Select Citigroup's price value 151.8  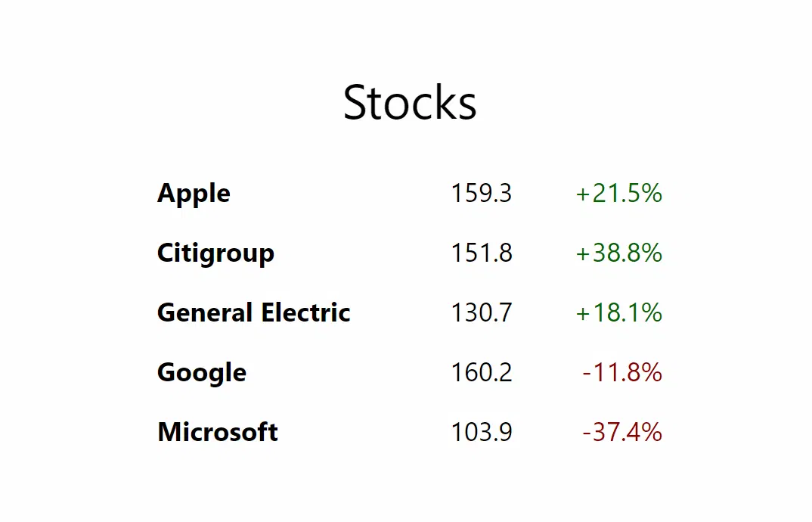point(482,253)
